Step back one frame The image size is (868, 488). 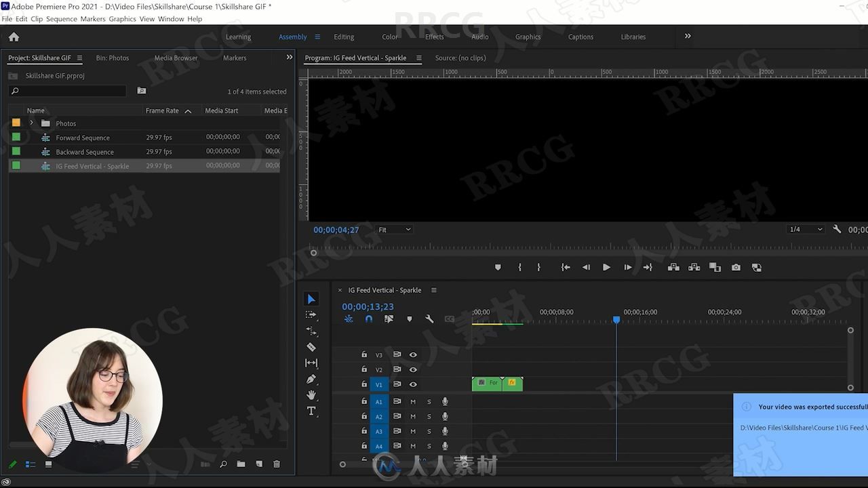pyautogui.click(x=586, y=268)
